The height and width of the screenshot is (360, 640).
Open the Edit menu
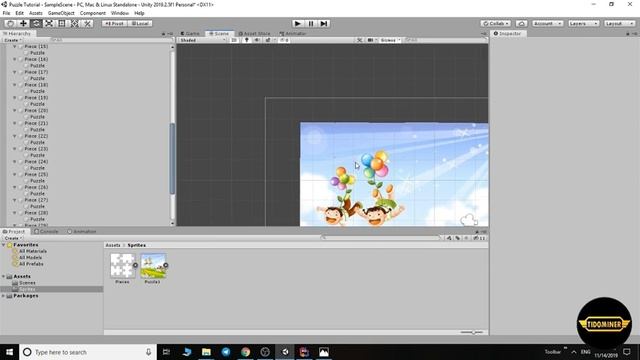point(19,13)
